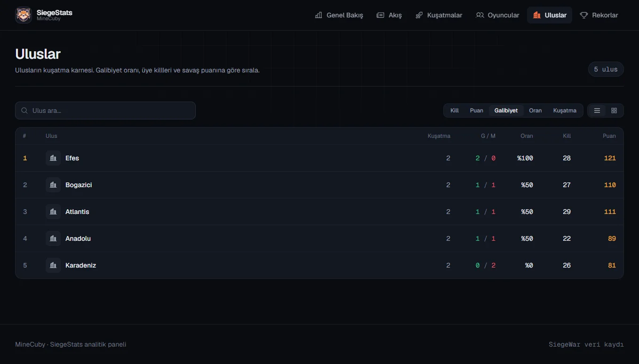Click the SiegeStats fox logo icon

tap(24, 15)
